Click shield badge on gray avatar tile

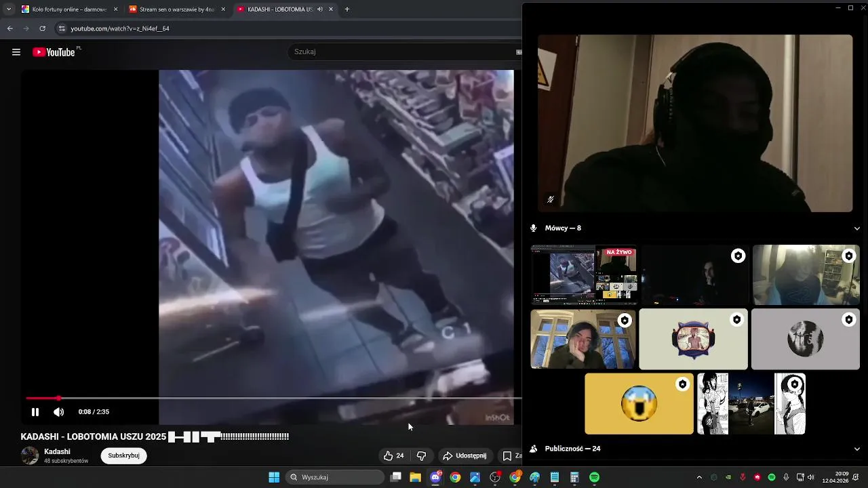click(848, 319)
